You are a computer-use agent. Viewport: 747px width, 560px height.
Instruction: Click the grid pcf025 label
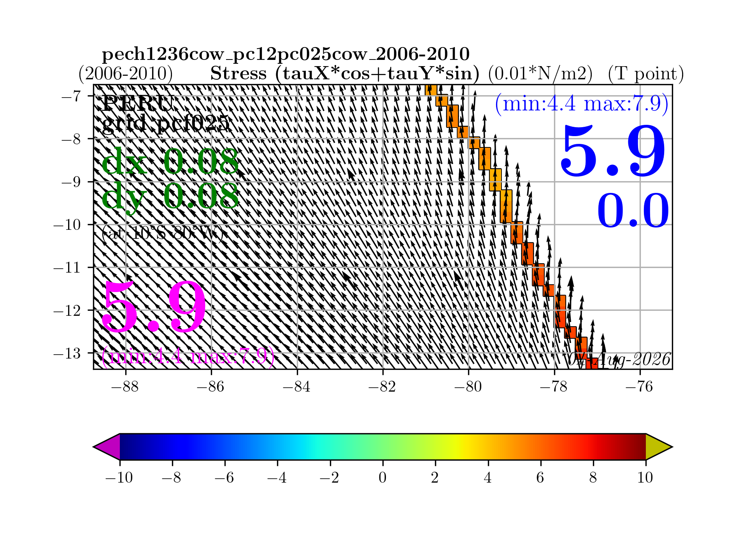[x=166, y=124]
